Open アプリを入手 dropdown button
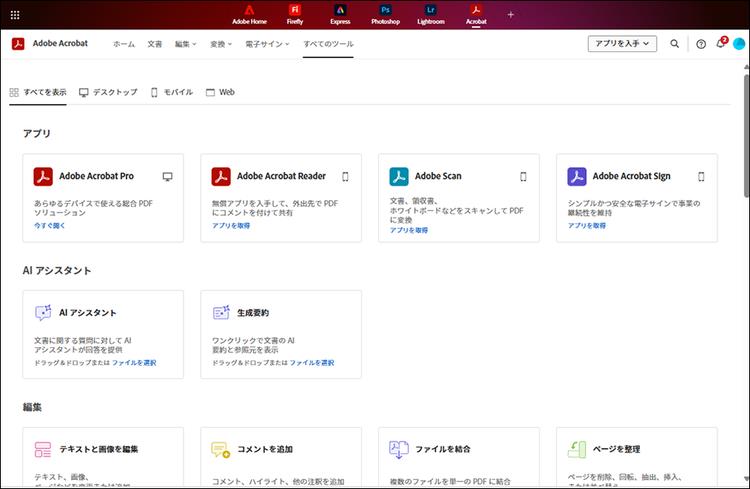The width and height of the screenshot is (750, 489). point(622,44)
